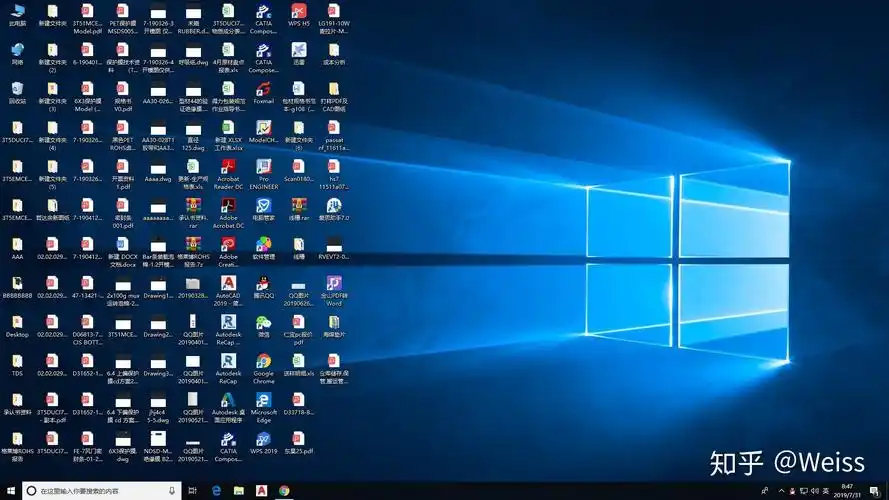The height and width of the screenshot is (500, 889).
Task: Select the 回收站 Recycle Bin icon
Action: tap(17, 88)
